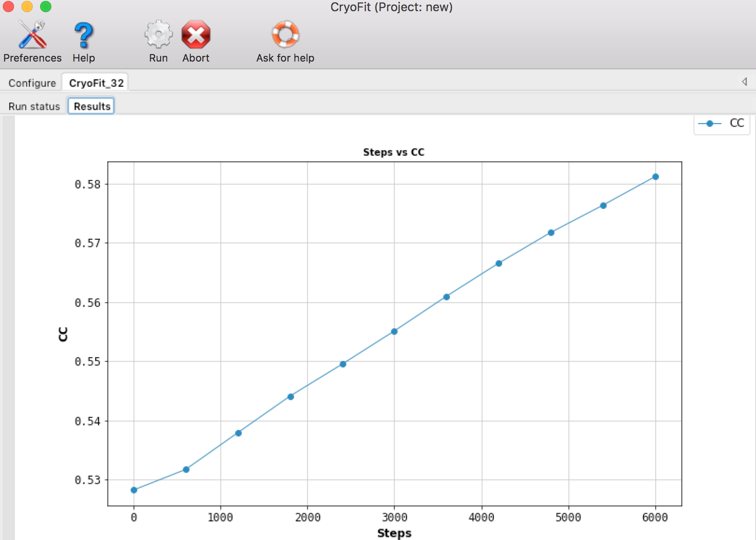Open Ask for help lifesaver icon
This screenshot has width=756, height=540.
point(285,34)
